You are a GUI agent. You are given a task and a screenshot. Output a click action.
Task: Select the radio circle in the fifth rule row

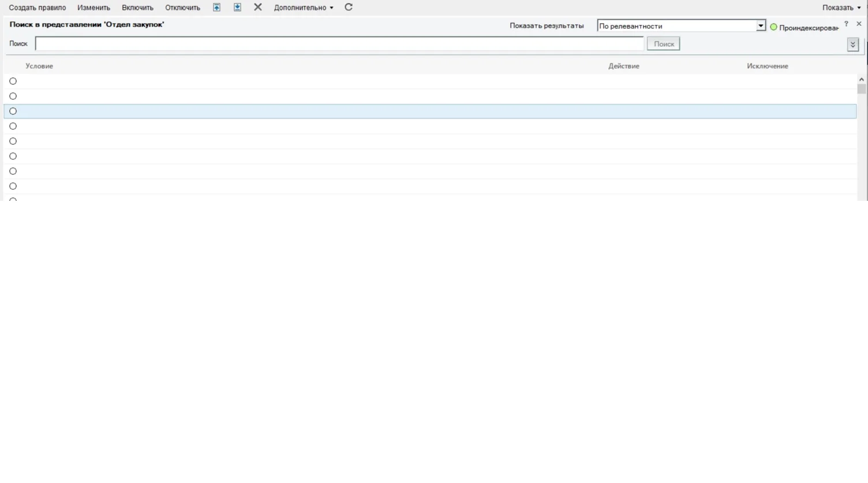(13, 141)
